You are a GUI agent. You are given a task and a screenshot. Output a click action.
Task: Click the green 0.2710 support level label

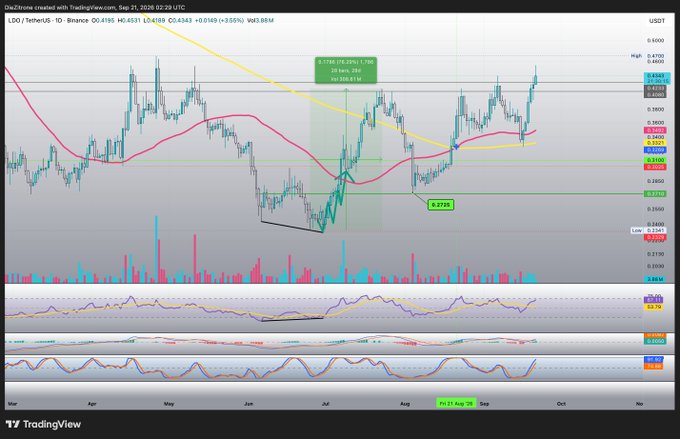tap(654, 194)
